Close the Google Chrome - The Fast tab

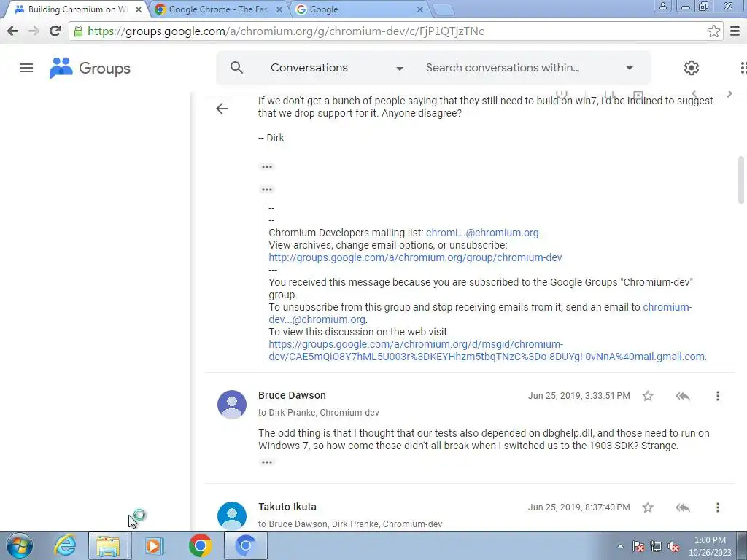click(x=279, y=9)
